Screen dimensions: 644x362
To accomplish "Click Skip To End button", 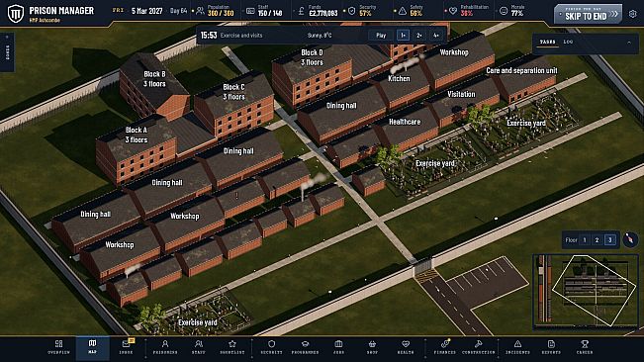I will [x=588, y=14].
